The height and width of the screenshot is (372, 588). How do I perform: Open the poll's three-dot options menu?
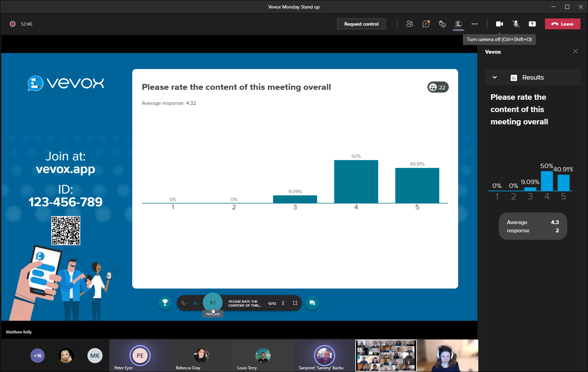[283, 303]
